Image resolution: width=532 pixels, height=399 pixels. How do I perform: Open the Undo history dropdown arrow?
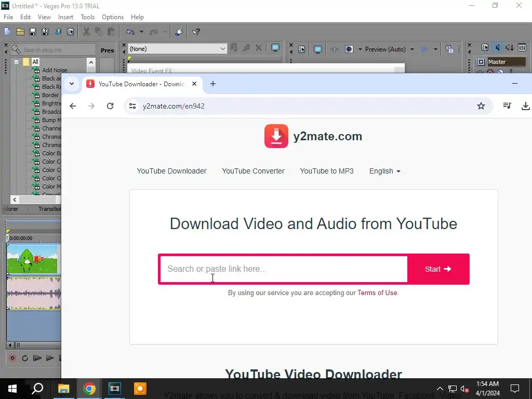(141, 32)
